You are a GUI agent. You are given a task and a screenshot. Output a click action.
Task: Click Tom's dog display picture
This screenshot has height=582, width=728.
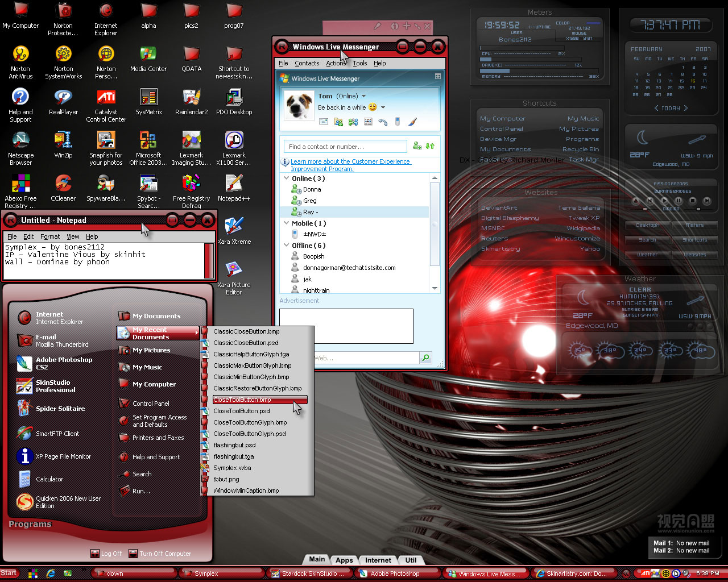(298, 106)
